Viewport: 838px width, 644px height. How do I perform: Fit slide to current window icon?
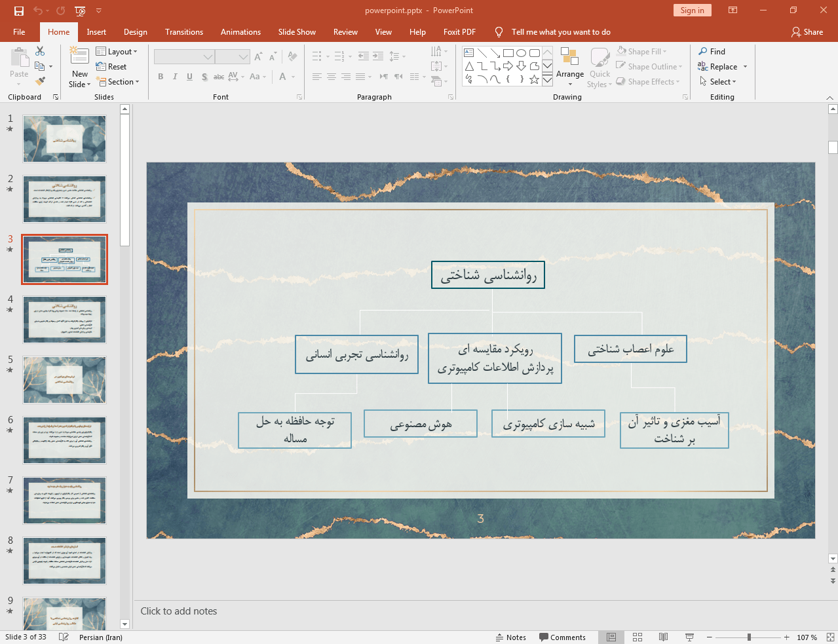click(830, 637)
